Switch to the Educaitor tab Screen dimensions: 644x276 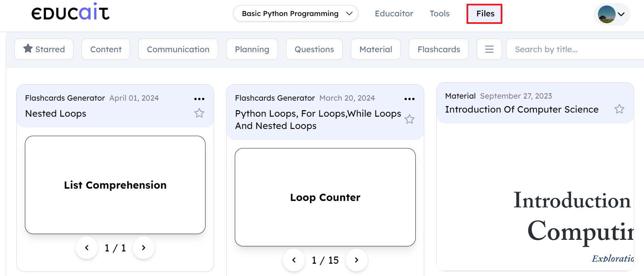394,14
